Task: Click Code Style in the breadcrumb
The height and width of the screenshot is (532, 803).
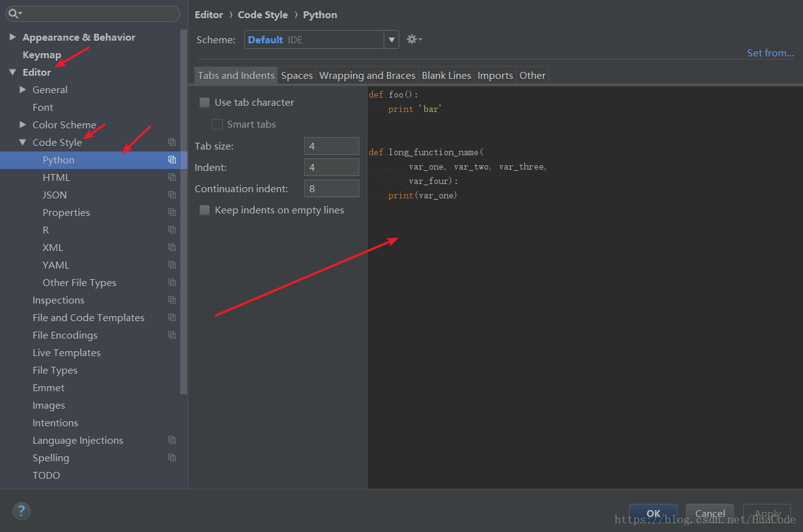Action: click(263, 15)
